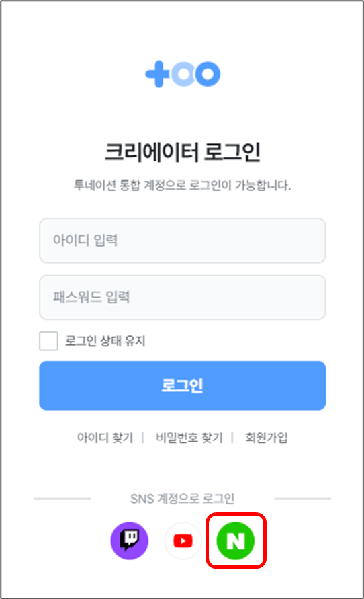The image size is (364, 599).
Task: Click the divider left of SNS label
Action: click(62, 499)
